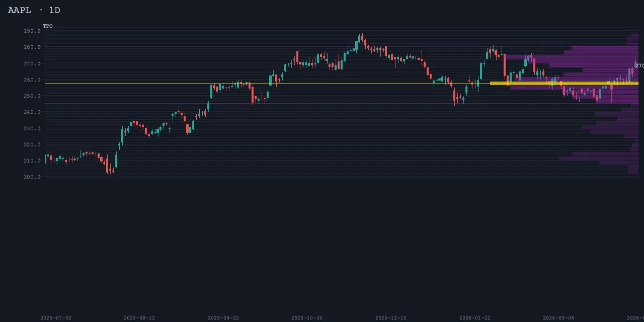Select the 200.0 price axis label
The height and width of the screenshot is (322, 644).
click(x=32, y=177)
